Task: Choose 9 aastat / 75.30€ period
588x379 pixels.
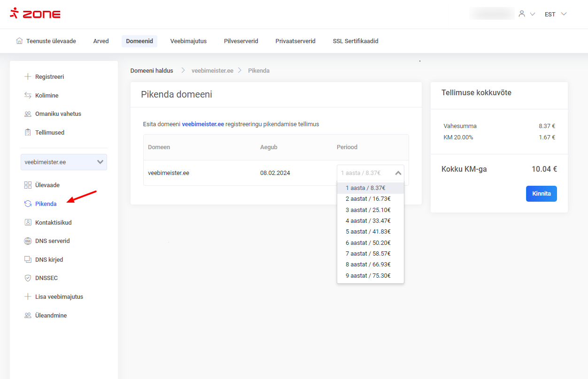Action: click(x=368, y=275)
